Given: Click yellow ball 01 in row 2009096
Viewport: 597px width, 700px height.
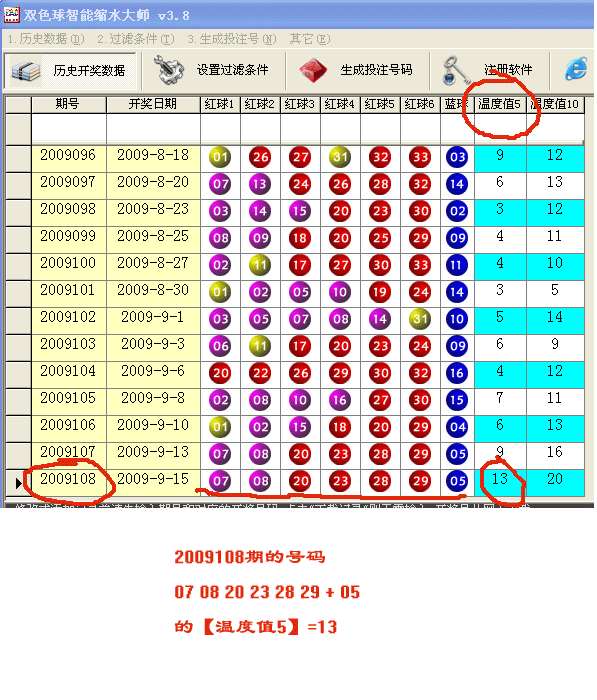Looking at the screenshot, I should [x=220, y=157].
